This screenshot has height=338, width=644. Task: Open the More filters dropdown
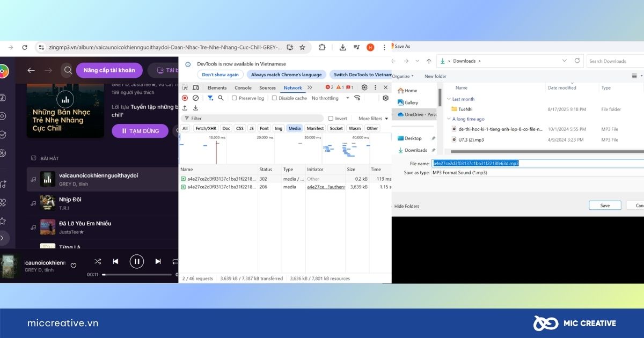click(x=374, y=119)
